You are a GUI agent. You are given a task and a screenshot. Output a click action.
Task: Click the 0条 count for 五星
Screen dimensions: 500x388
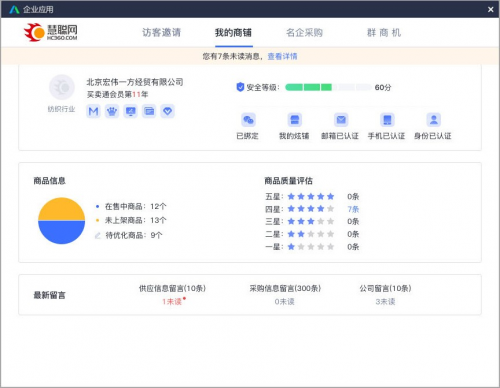tap(353, 196)
